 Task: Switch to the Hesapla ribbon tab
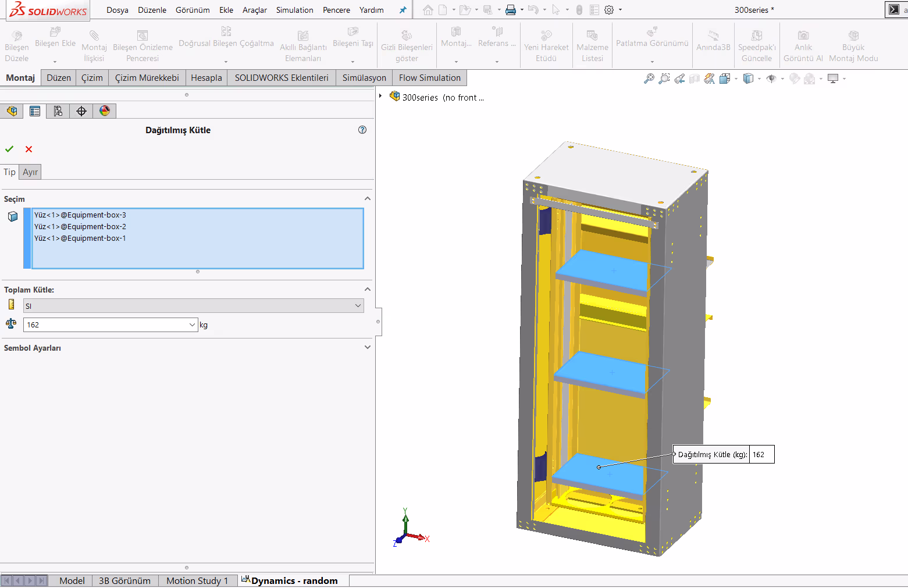click(206, 78)
